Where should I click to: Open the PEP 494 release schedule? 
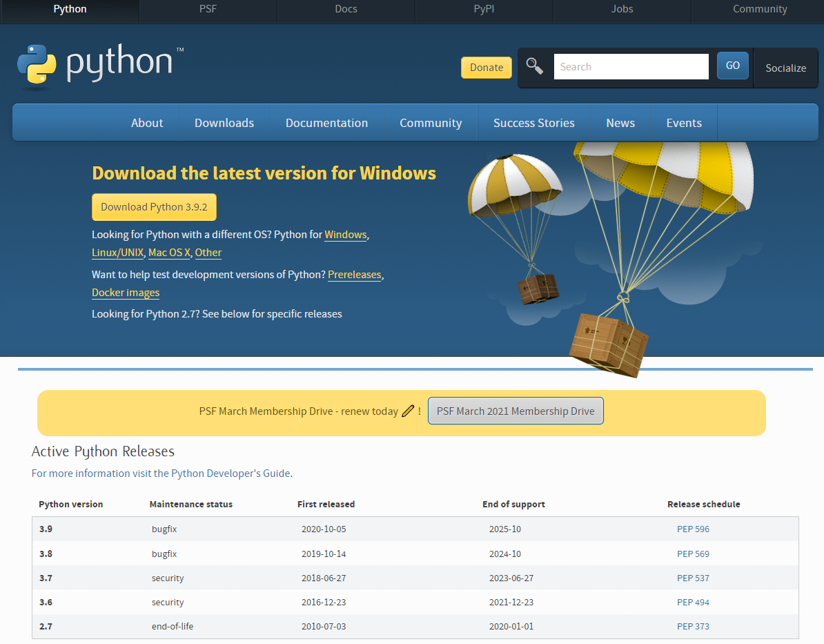click(693, 602)
